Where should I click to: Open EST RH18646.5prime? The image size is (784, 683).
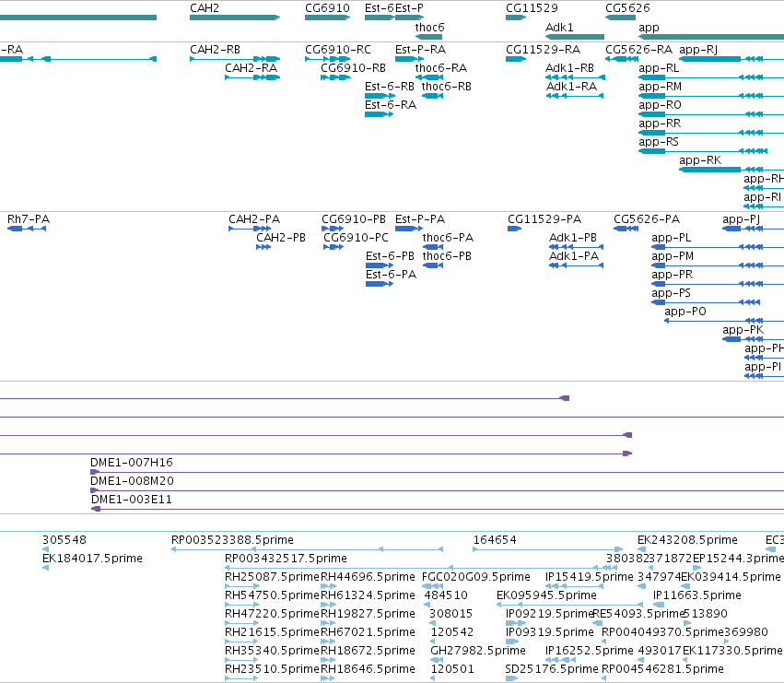(328, 678)
